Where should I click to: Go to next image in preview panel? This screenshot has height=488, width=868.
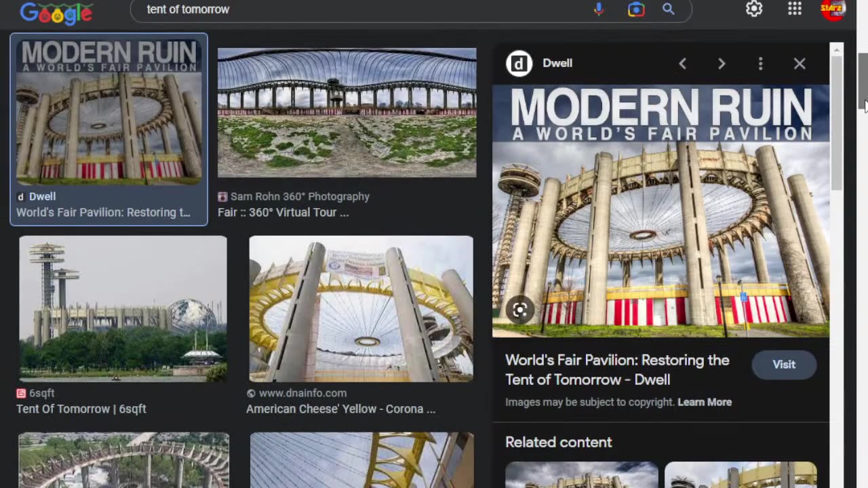[x=722, y=64]
